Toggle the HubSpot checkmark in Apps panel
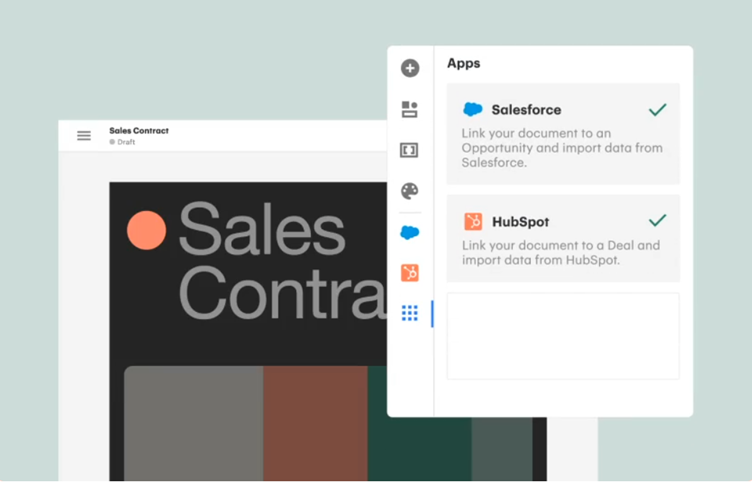 [657, 221]
